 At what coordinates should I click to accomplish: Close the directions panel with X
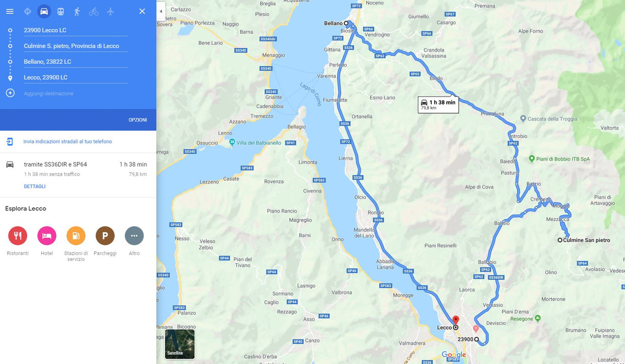[142, 11]
